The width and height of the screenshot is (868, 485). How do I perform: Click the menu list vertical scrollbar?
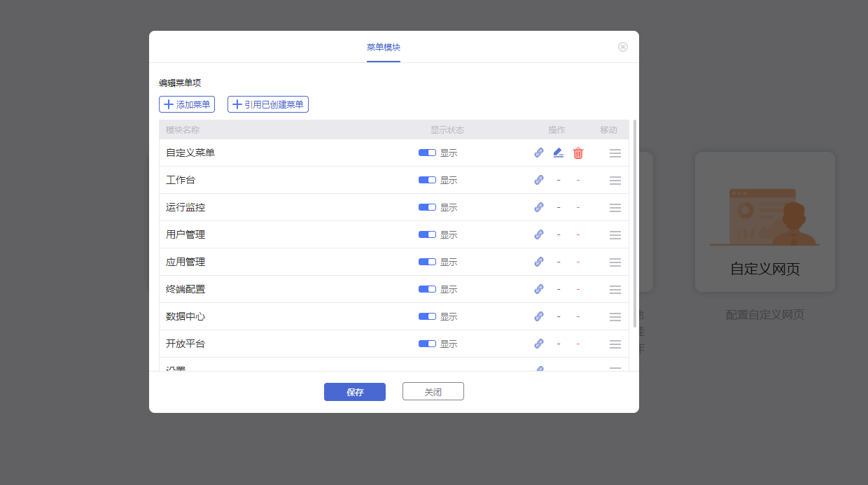click(635, 224)
